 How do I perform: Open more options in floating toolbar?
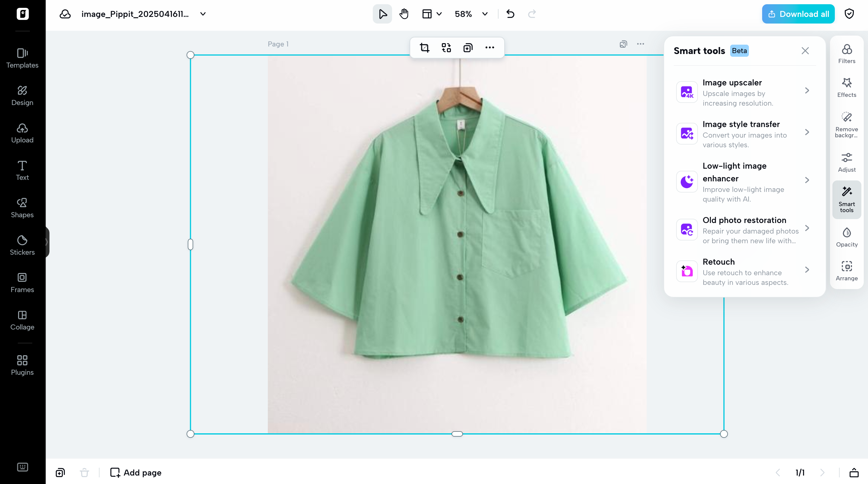pyautogui.click(x=489, y=47)
